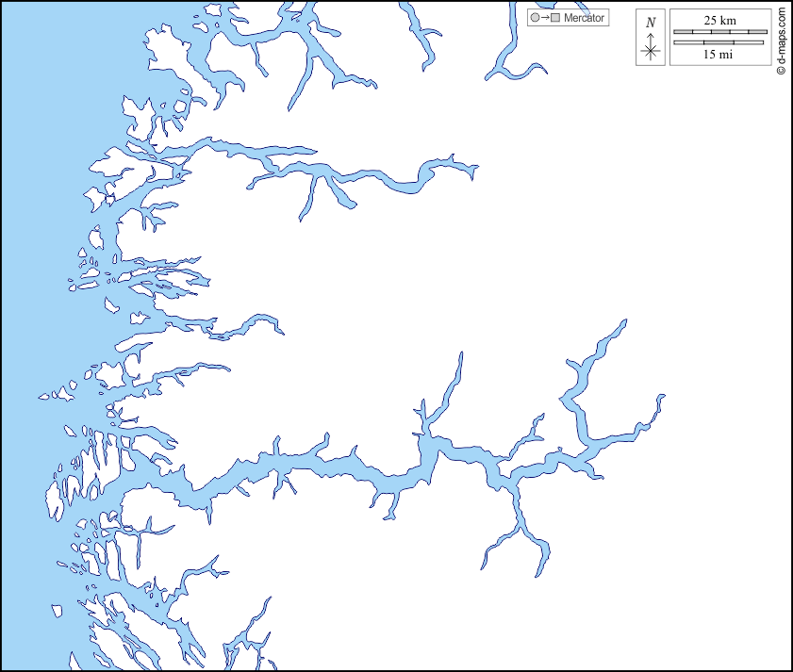The image size is (793, 672).
Task: Open the d-maps.com vertical link
Action: (x=782, y=38)
